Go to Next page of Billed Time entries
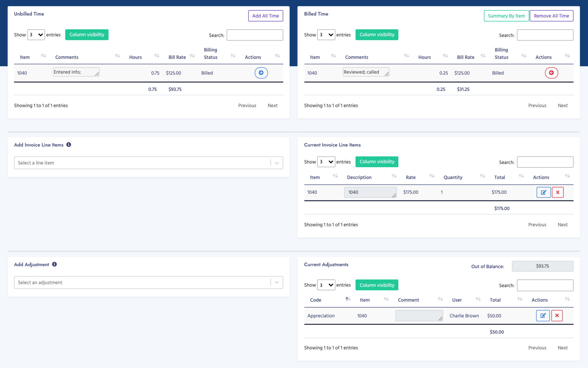 (x=563, y=105)
